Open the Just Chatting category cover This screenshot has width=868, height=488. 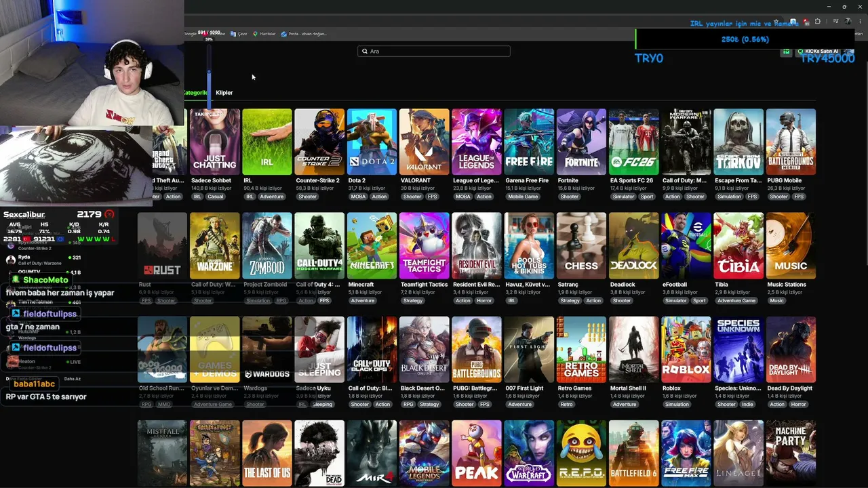click(x=215, y=142)
